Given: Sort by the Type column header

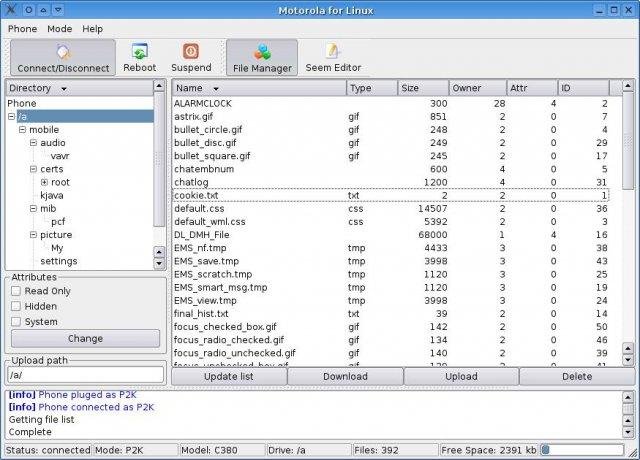Looking at the screenshot, I should pyautogui.click(x=372, y=88).
